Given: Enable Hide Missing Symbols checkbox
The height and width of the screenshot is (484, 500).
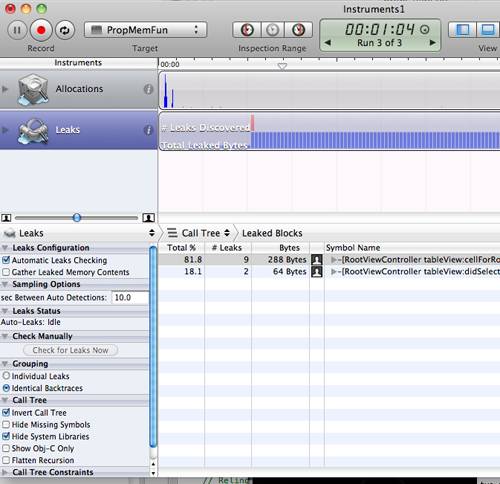Looking at the screenshot, I should [x=6, y=424].
